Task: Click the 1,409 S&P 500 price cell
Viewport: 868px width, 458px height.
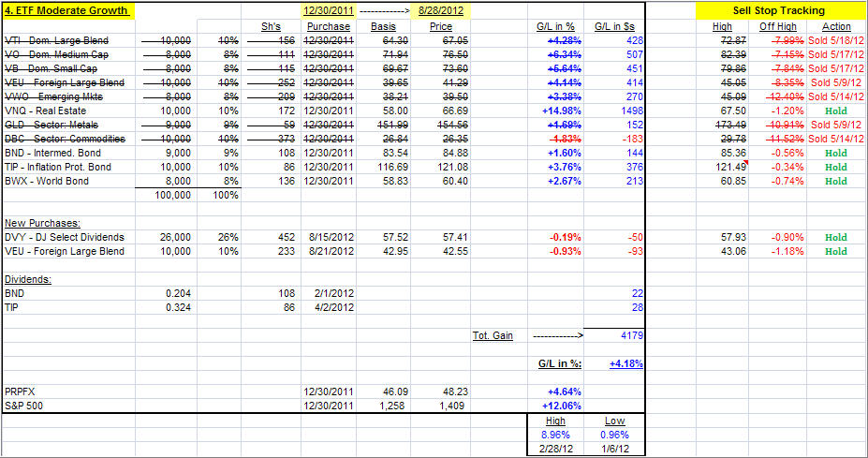Action: (441, 406)
